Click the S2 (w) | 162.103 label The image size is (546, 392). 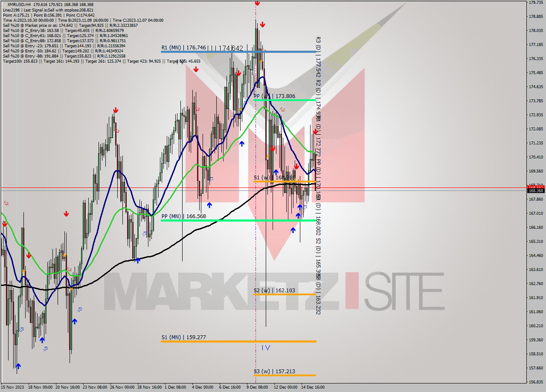click(x=274, y=291)
